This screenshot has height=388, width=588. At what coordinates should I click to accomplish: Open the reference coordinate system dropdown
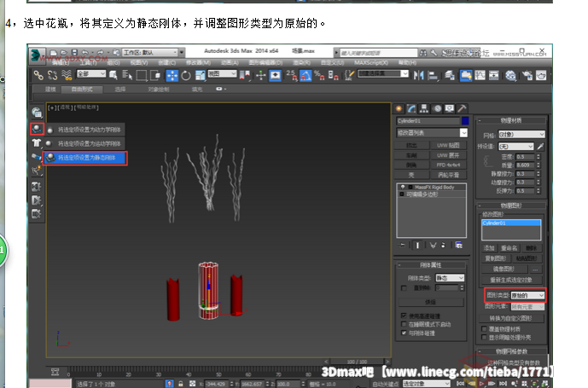pos(223,74)
